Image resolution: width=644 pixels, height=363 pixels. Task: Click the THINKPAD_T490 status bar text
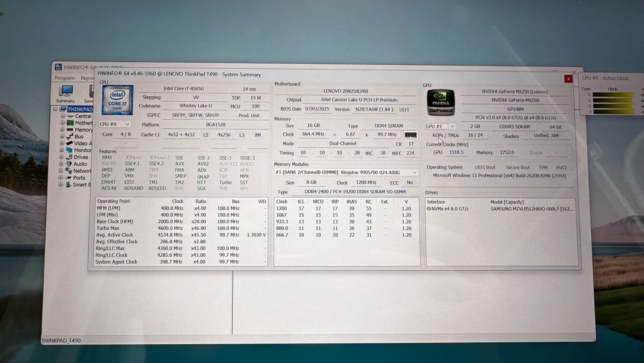pyautogui.click(x=61, y=340)
